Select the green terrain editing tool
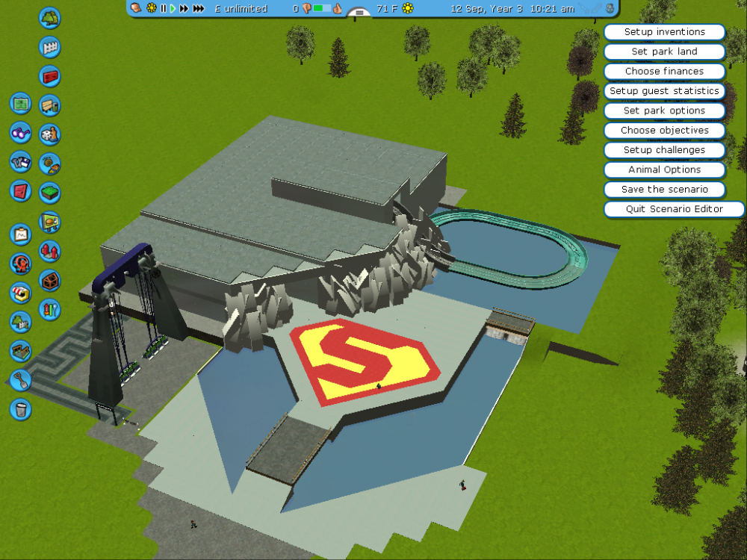The height and width of the screenshot is (560, 747). pyautogui.click(x=50, y=193)
